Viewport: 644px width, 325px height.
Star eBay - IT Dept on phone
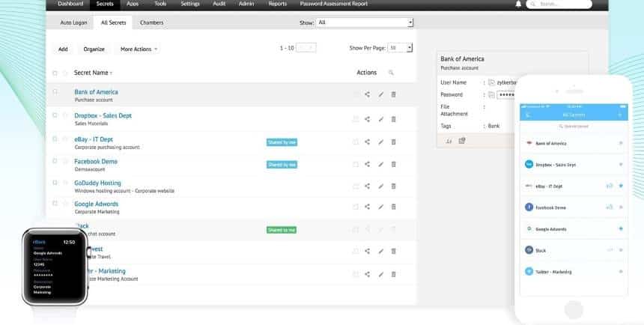(x=621, y=186)
